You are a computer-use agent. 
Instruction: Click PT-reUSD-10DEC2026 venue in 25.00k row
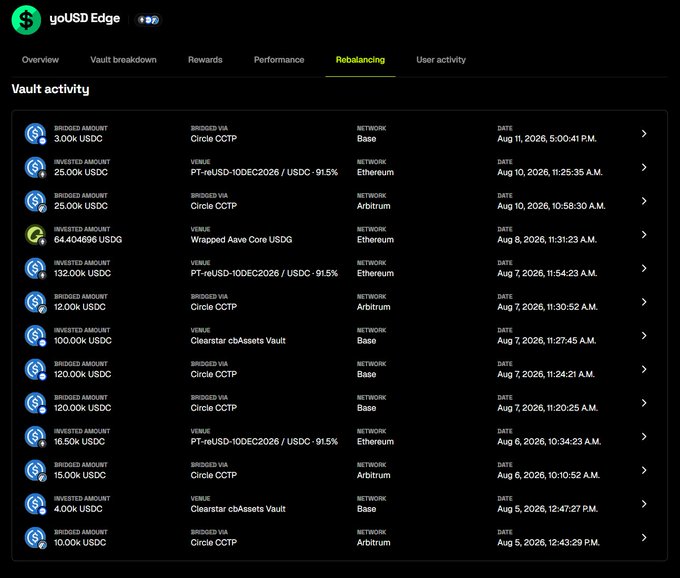tap(264, 172)
